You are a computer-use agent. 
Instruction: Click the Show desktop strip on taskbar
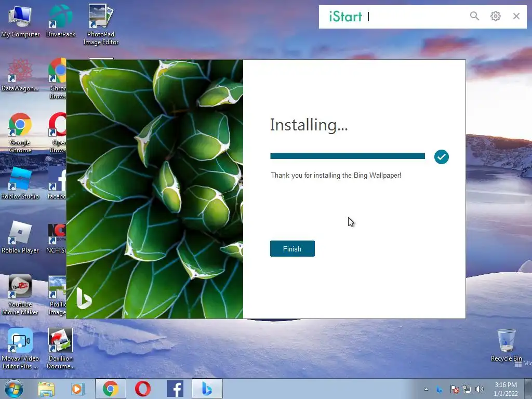click(x=528, y=389)
